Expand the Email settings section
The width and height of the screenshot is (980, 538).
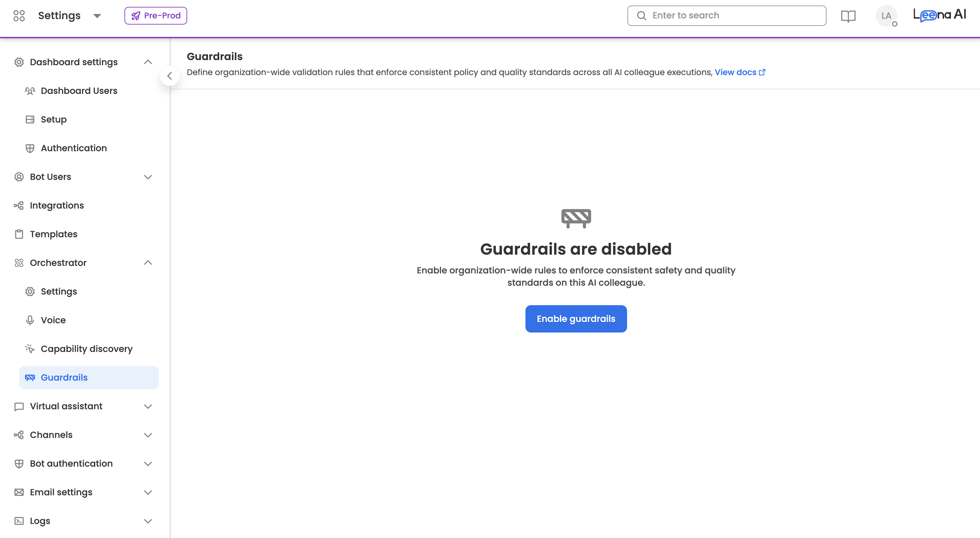pyautogui.click(x=148, y=492)
